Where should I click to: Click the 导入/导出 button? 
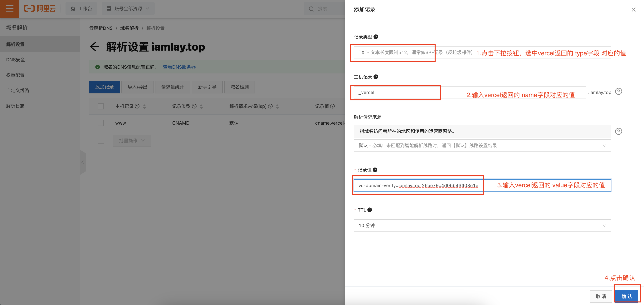click(137, 87)
